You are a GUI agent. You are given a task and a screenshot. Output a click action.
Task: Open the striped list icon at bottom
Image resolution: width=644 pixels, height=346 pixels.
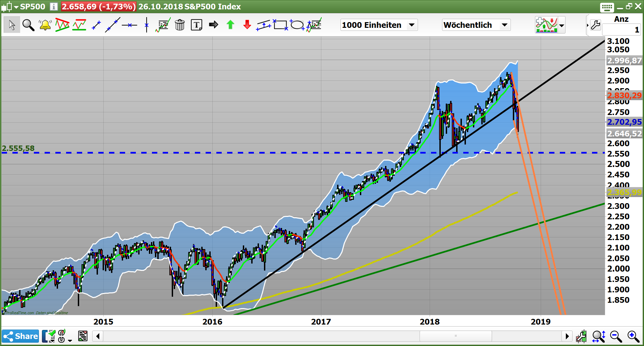pos(83,336)
